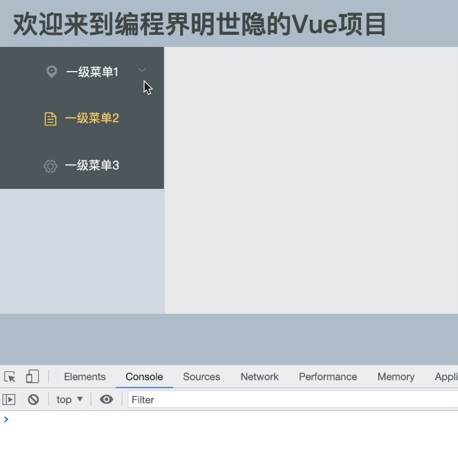
Task: Open the Sources tab
Action: click(201, 376)
